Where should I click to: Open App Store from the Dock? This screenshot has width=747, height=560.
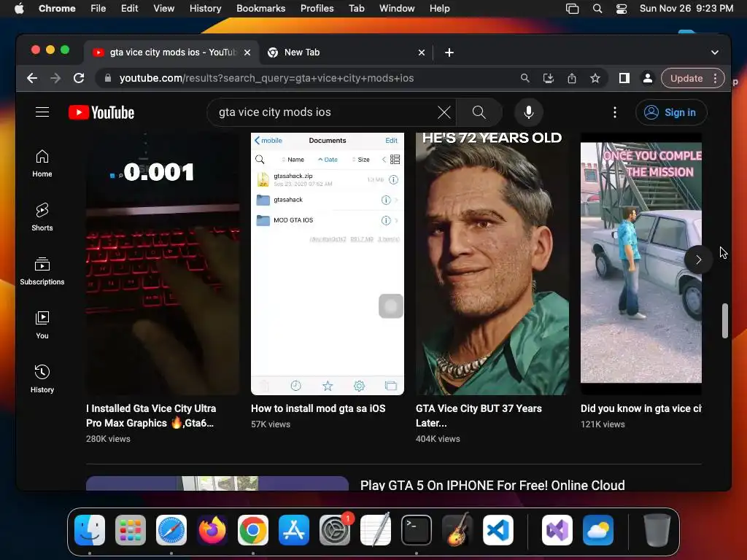click(293, 530)
